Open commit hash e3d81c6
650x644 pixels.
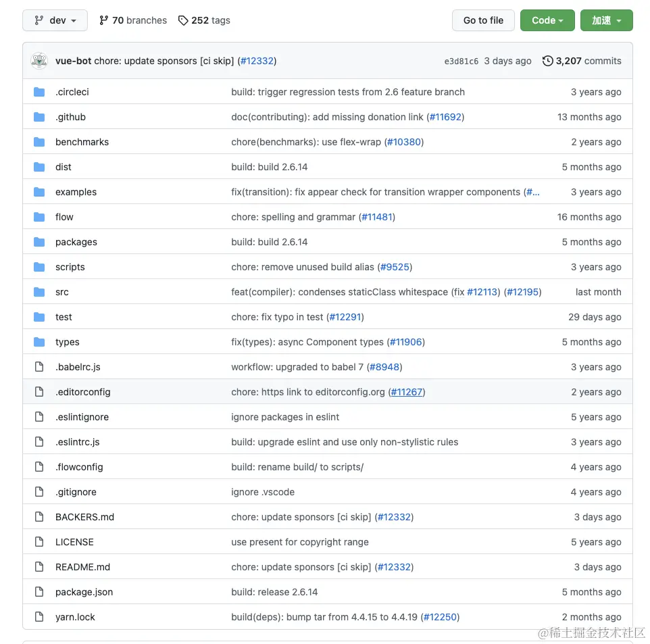click(x=461, y=61)
